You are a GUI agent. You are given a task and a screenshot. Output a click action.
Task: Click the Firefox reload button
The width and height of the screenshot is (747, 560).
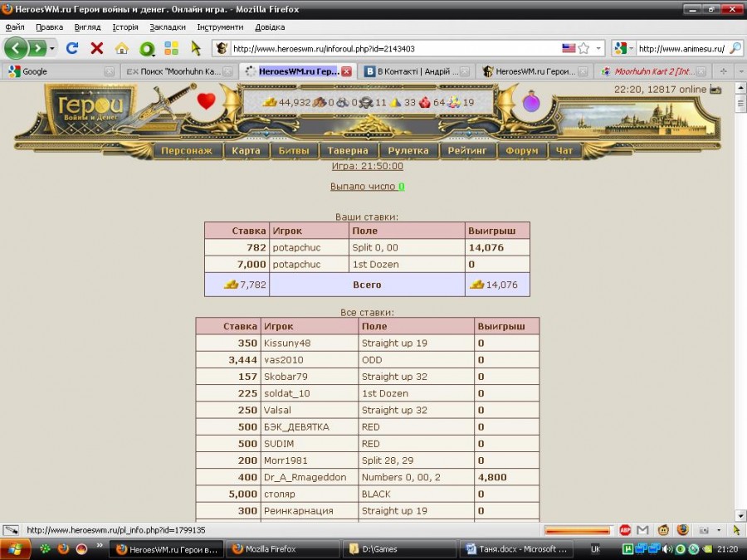pyautogui.click(x=72, y=48)
